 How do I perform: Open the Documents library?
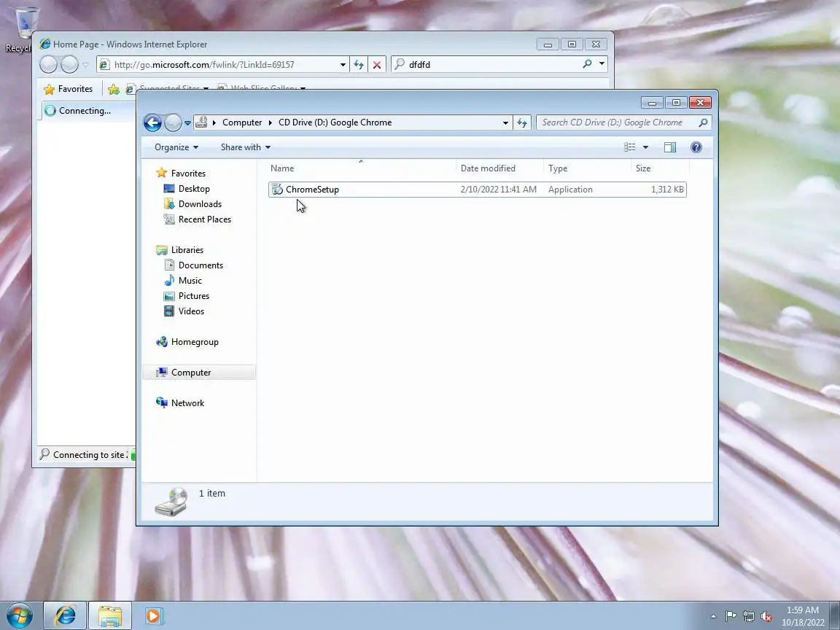[x=201, y=265]
